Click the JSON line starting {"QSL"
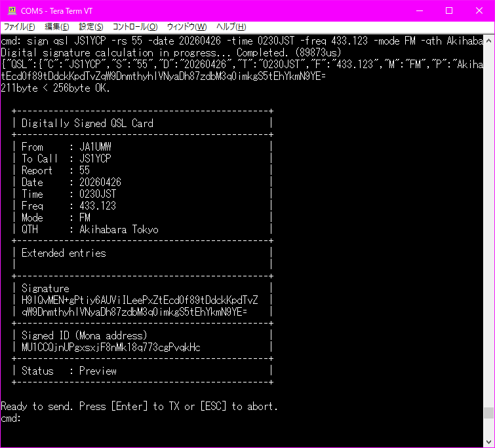 click(242, 65)
